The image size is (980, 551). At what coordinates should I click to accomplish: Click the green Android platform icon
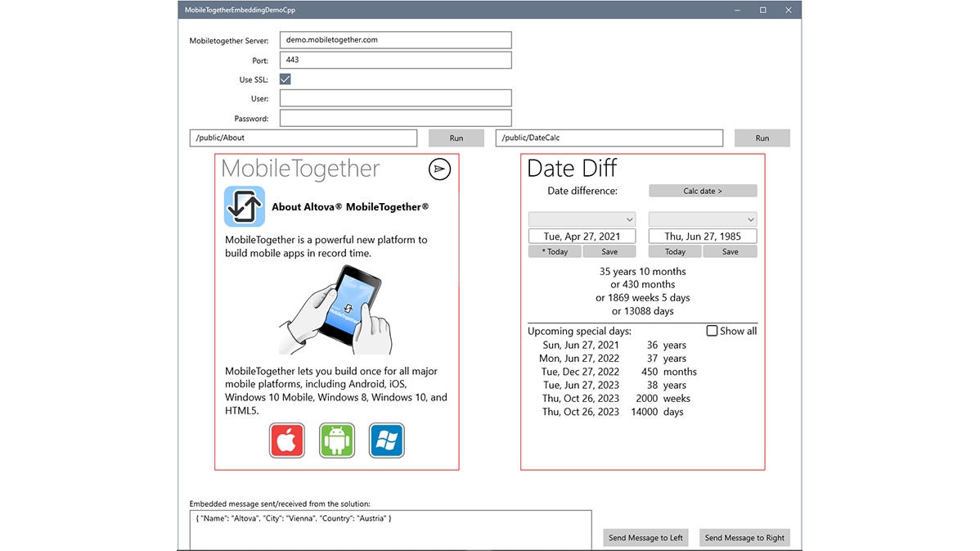tap(337, 440)
